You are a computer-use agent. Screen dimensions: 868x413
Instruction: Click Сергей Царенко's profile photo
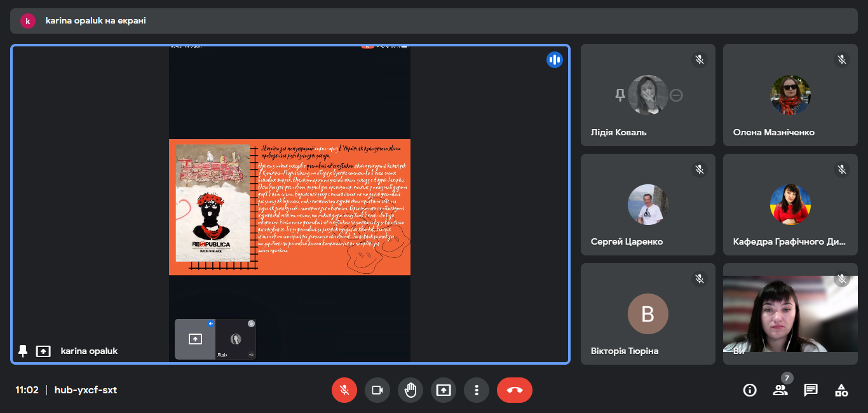pyautogui.click(x=648, y=205)
